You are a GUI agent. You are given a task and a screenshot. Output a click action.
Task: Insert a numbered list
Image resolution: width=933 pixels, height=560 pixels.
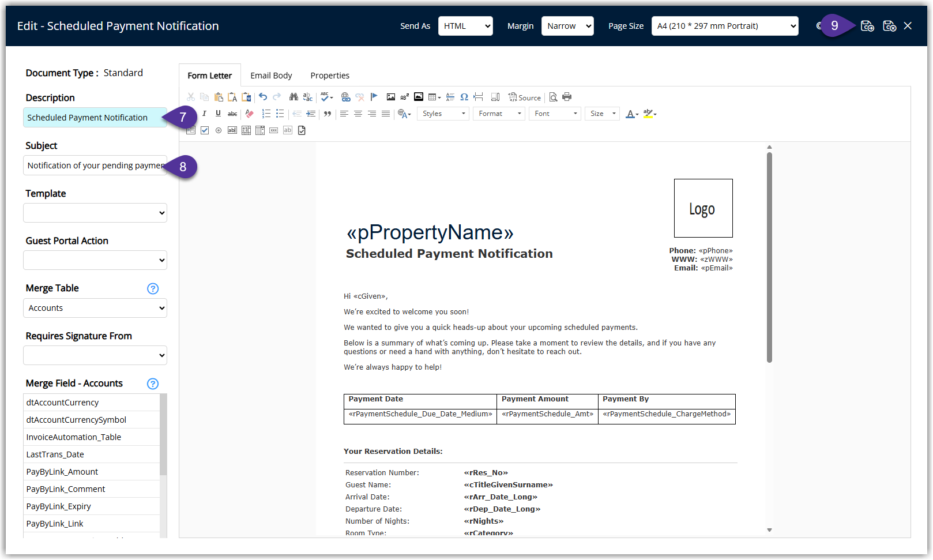click(x=266, y=114)
